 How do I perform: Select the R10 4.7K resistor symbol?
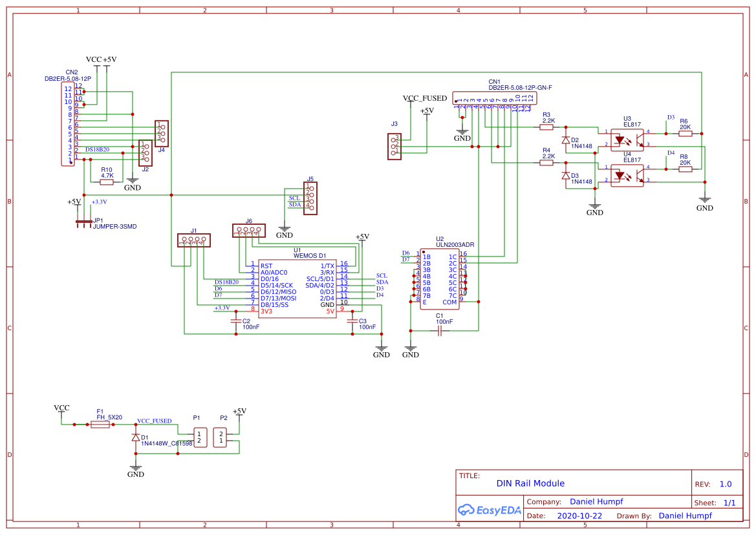(107, 182)
